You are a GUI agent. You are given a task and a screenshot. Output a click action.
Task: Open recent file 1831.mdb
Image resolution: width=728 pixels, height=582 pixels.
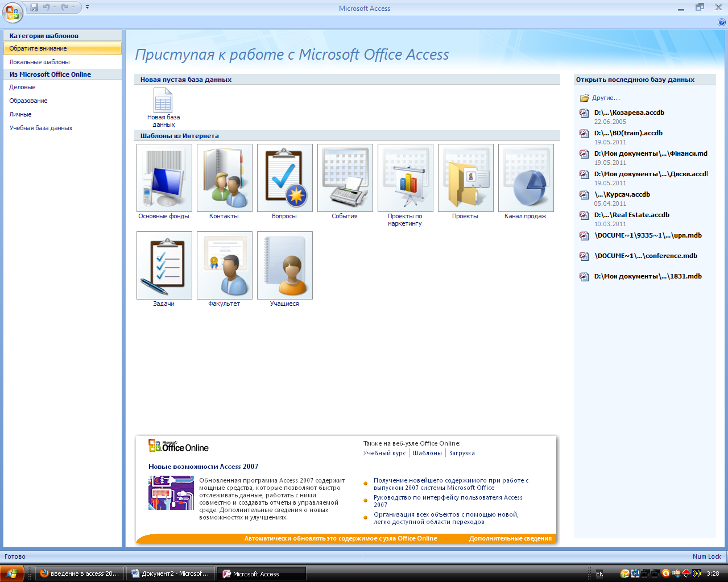pos(648,276)
